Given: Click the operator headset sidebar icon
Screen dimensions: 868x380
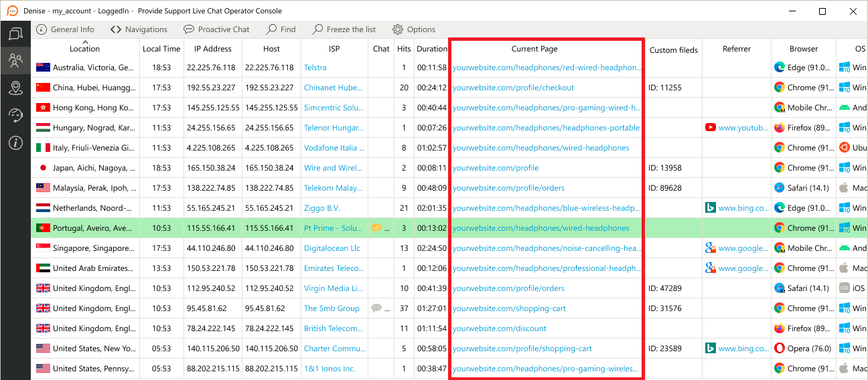Looking at the screenshot, I should pyautogui.click(x=15, y=116).
